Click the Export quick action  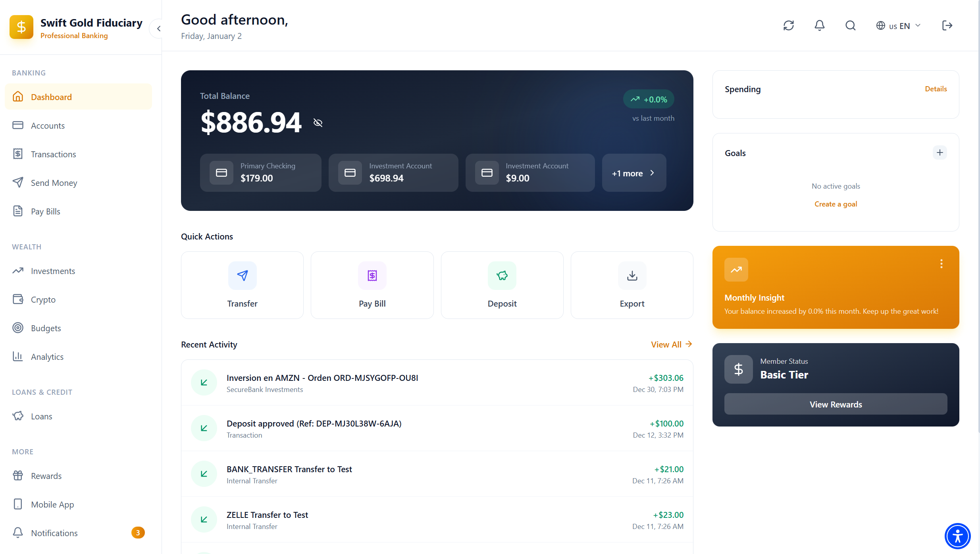(632, 285)
